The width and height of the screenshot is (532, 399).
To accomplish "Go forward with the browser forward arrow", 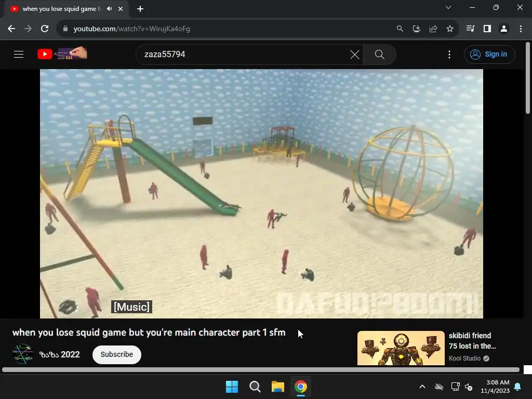I will pos(28,29).
